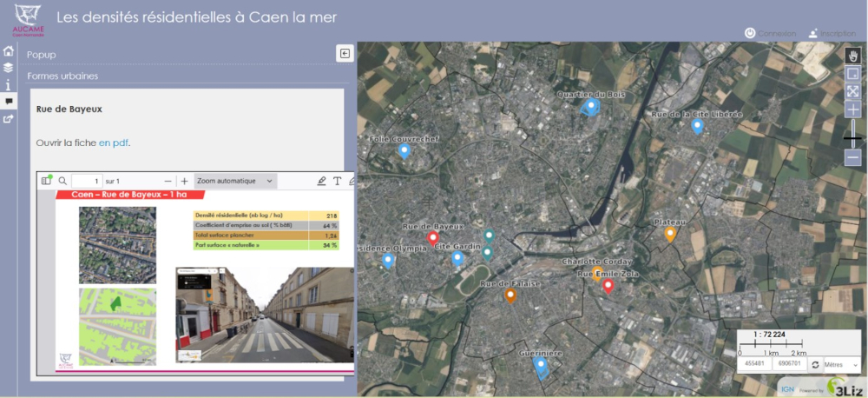
Task: Select the Quartier du Bois marker
Action: tap(591, 106)
